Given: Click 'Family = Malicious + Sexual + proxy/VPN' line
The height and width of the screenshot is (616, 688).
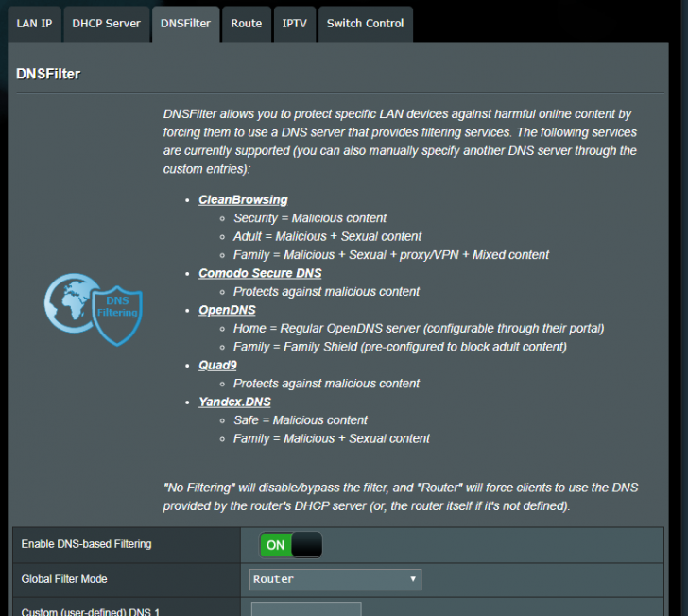Looking at the screenshot, I should point(391,255).
